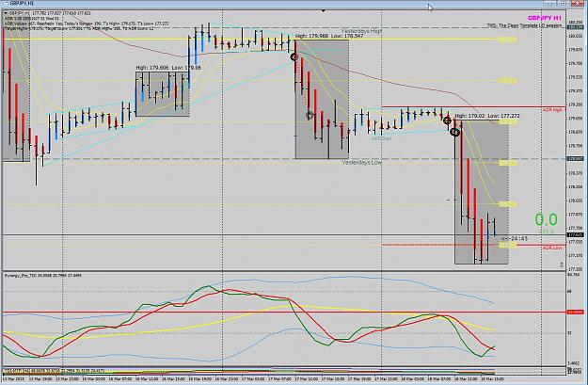Click the red 'ADR High' label
The image size is (588, 385).
click(x=552, y=110)
